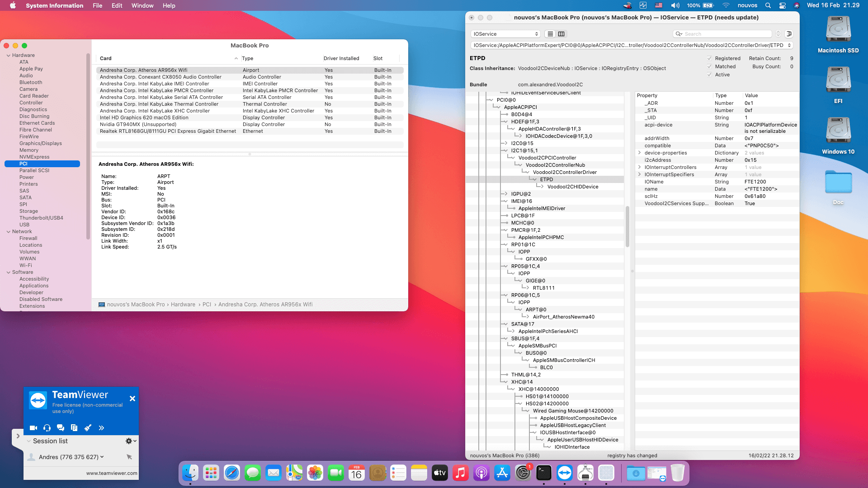Click the TeamViewer headset audio icon
This screenshot has height=488, width=868.
click(47, 428)
